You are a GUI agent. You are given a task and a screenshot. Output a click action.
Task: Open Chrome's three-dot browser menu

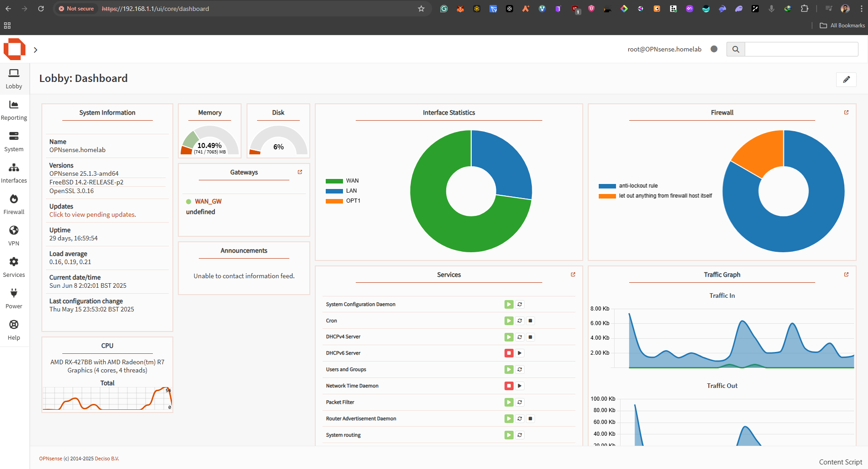pos(862,9)
